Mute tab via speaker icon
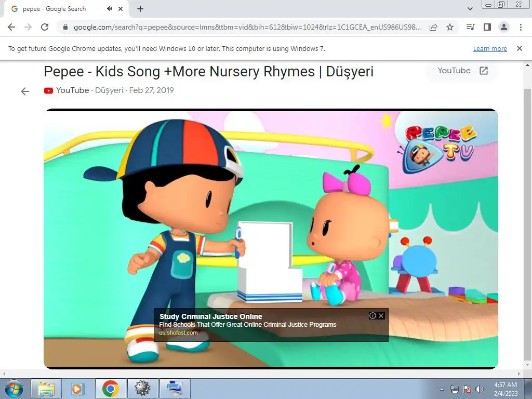This screenshot has width=532, height=399. tap(109, 9)
